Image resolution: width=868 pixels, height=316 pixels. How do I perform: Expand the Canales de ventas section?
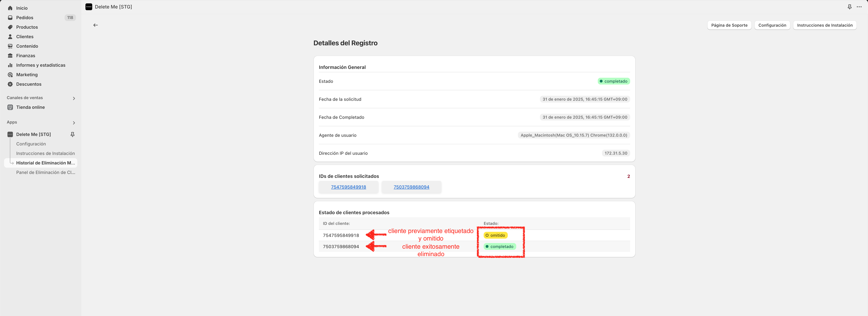pyautogui.click(x=74, y=98)
